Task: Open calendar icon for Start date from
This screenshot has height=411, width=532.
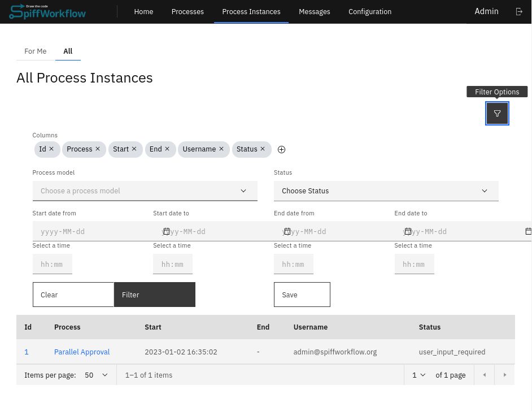Action: pos(166,231)
